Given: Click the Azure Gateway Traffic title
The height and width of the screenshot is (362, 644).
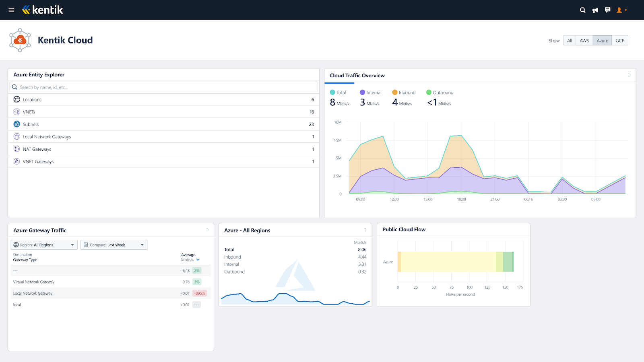Looking at the screenshot, I should tap(40, 230).
